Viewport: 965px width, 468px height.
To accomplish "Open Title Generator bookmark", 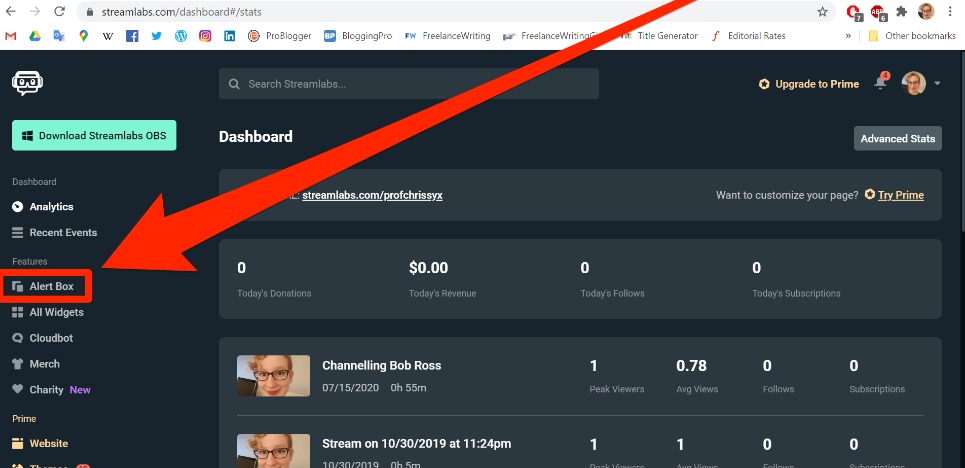I will (x=659, y=36).
